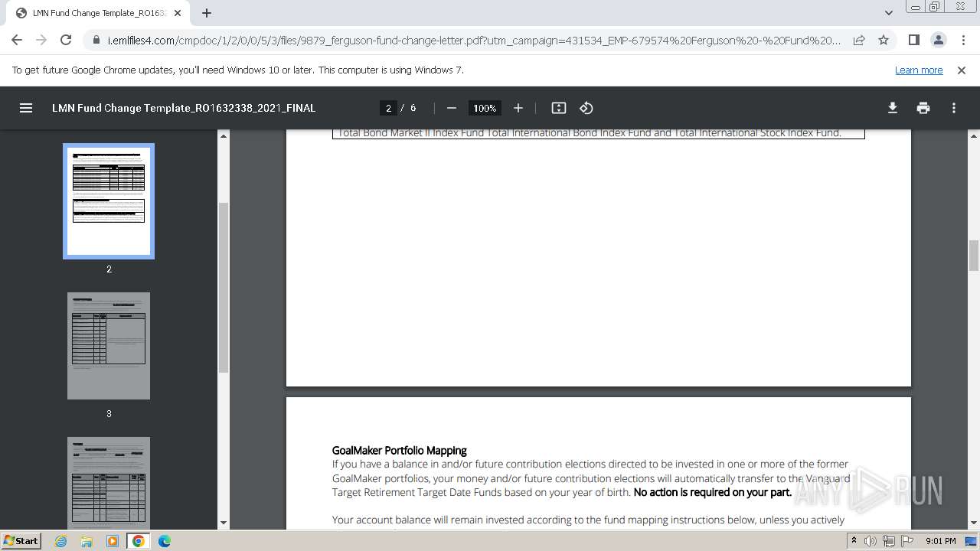This screenshot has width=980, height=551.
Task: Click the thumbnail sidebar scroll down arrow
Action: [224, 523]
